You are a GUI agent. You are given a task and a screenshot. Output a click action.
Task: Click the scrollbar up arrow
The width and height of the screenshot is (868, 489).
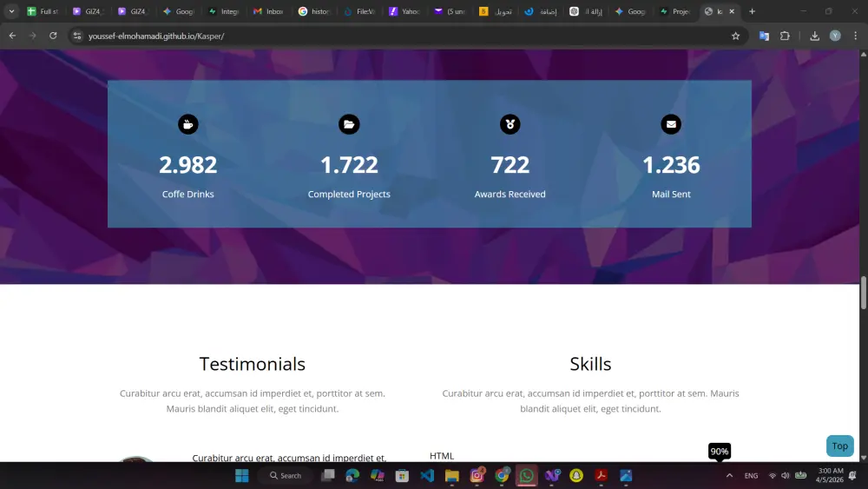coord(863,54)
